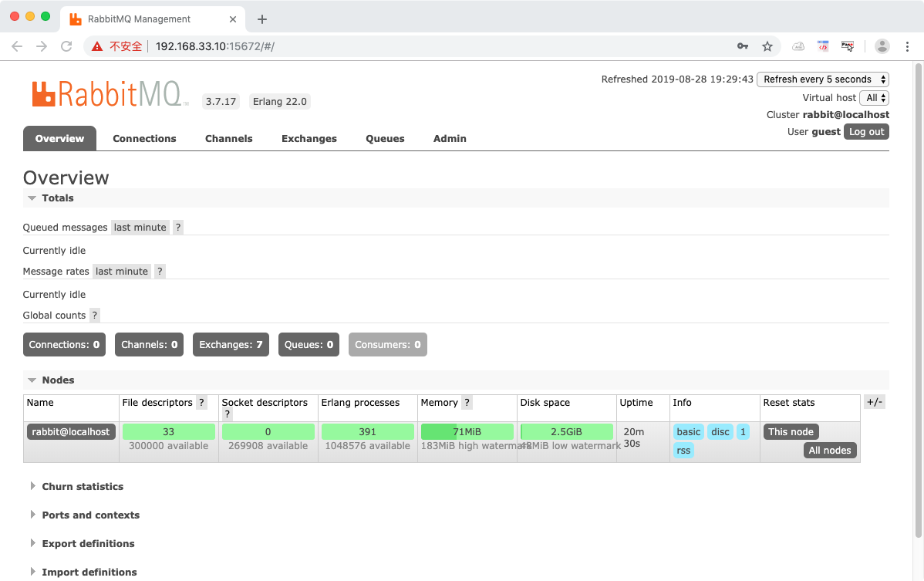The width and height of the screenshot is (924, 581).
Task: Click the 2.5GiB disk space bar
Action: [x=566, y=432]
